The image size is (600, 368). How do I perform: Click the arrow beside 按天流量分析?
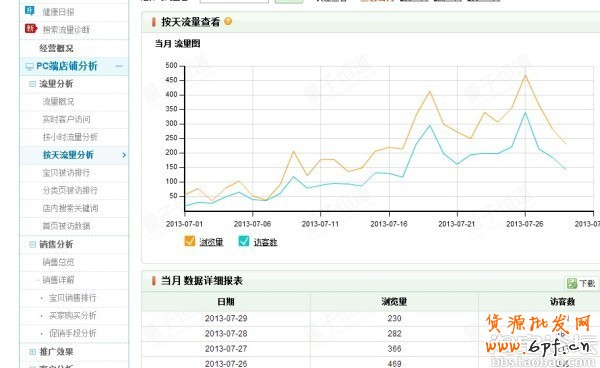(x=124, y=155)
